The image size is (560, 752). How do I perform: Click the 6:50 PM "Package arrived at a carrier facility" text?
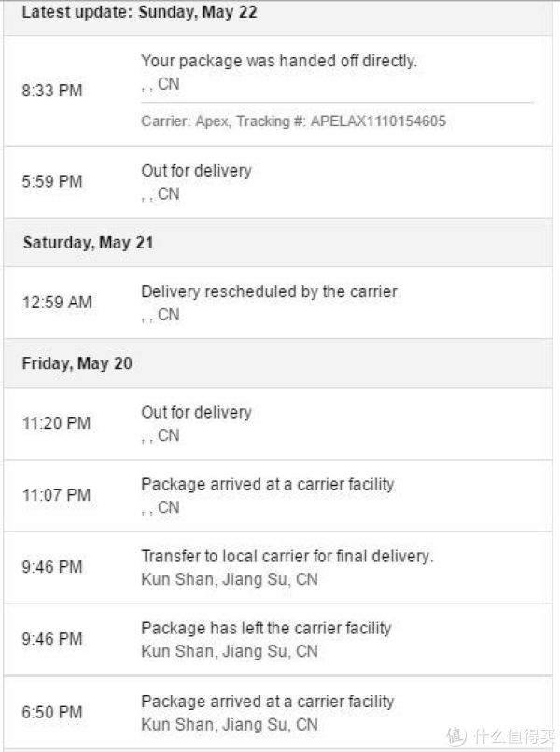[267, 701]
